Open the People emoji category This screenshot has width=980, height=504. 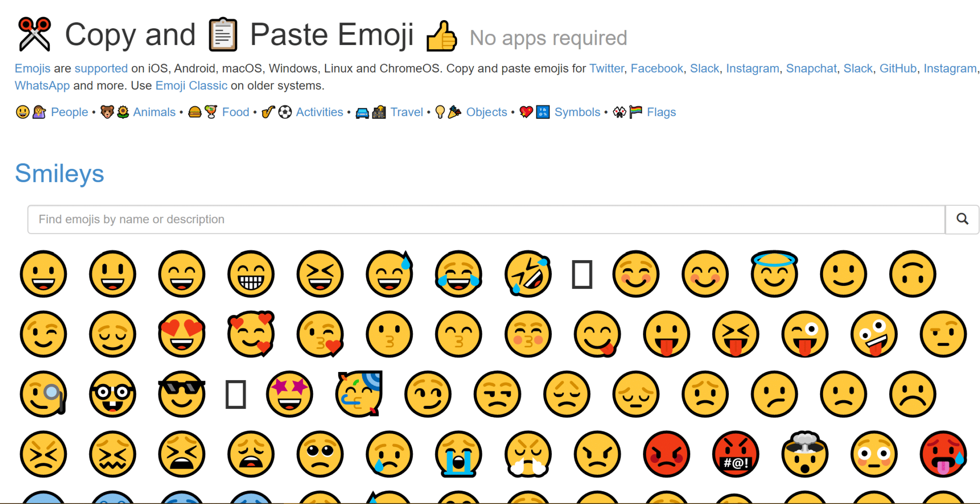tap(69, 112)
